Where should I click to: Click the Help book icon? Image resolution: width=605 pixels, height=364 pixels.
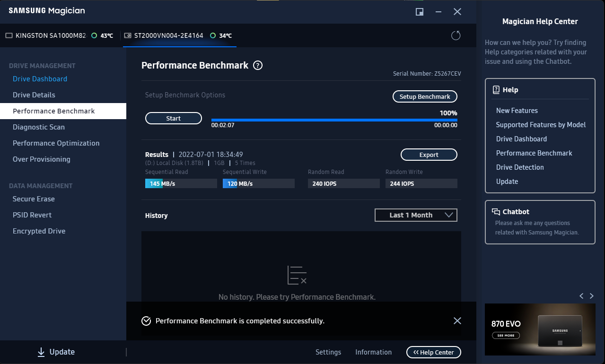(496, 90)
